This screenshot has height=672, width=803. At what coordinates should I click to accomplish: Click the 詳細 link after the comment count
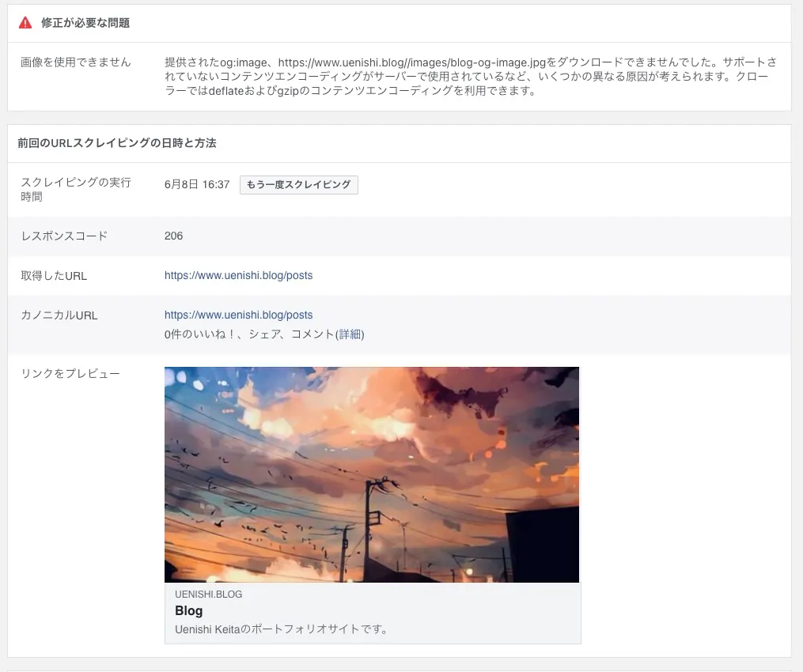[350, 334]
